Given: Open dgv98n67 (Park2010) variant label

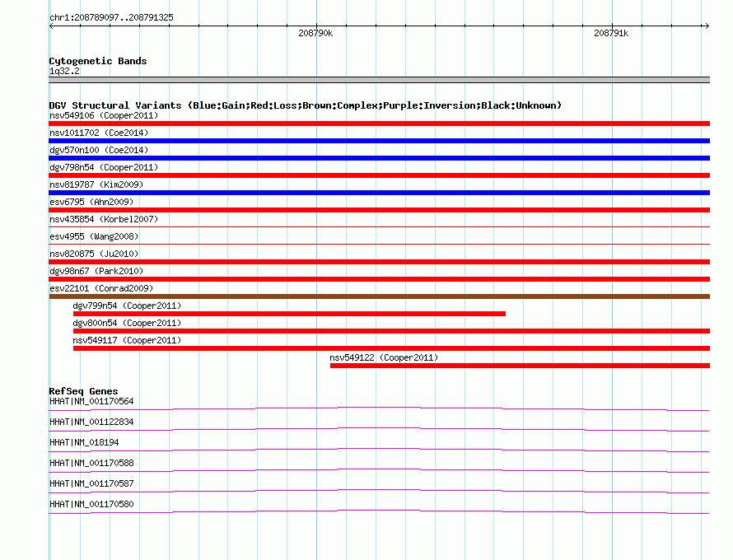Looking at the screenshot, I should 96,271.
